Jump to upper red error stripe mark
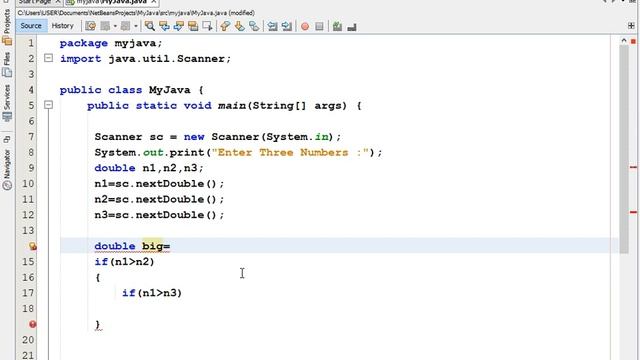This screenshot has height=360, width=640. tap(633, 167)
